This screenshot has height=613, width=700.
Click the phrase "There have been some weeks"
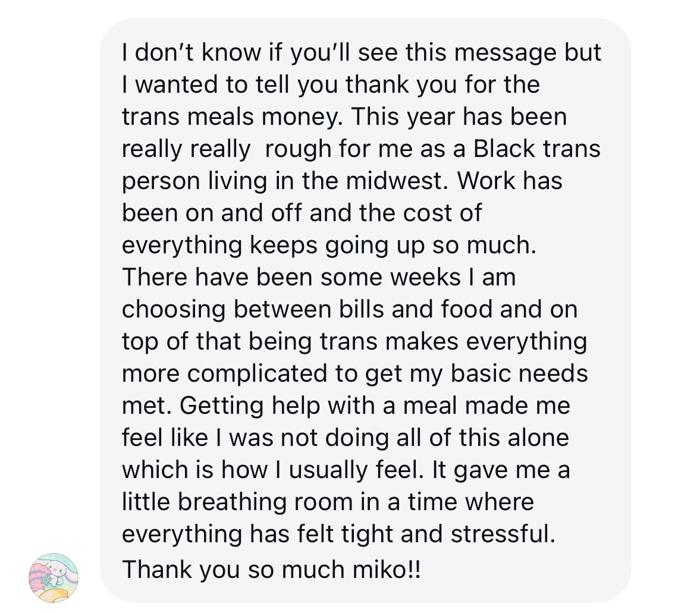[x=291, y=277]
